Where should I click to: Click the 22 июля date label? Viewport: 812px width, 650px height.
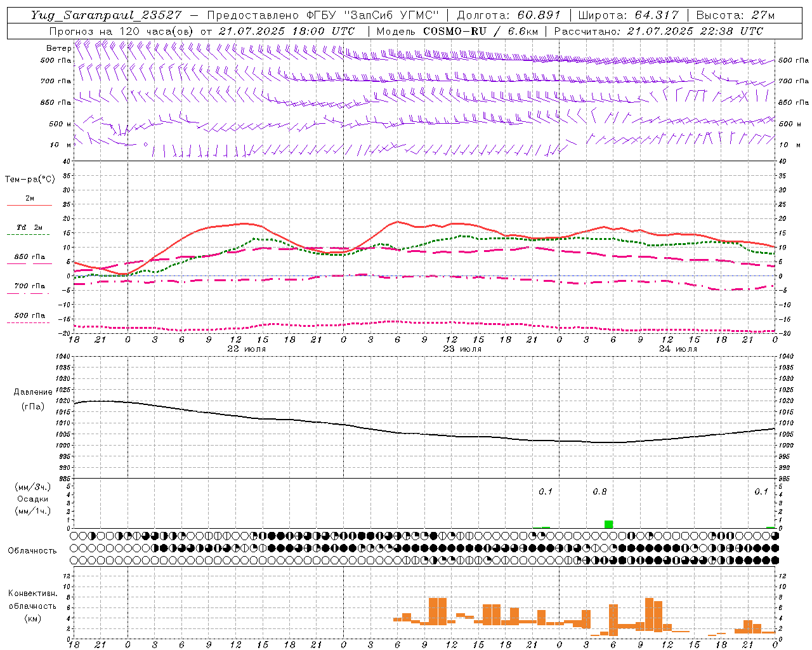point(247,349)
